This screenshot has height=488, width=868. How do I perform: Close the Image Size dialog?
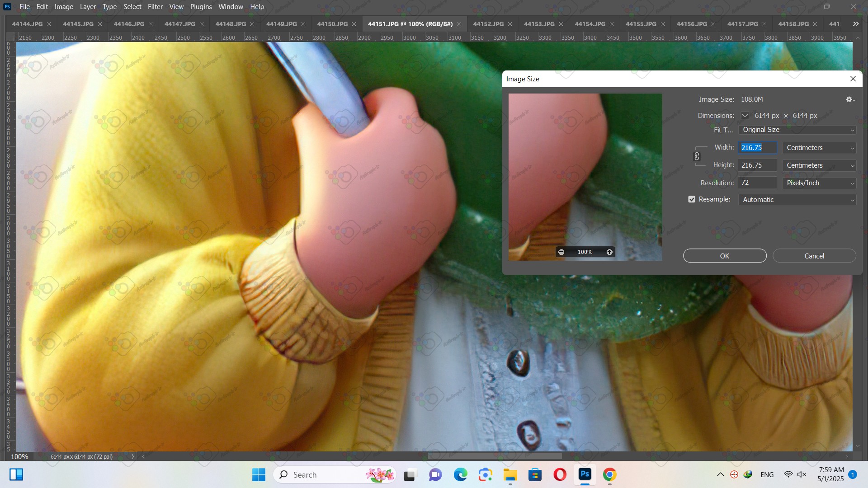[853, 79]
